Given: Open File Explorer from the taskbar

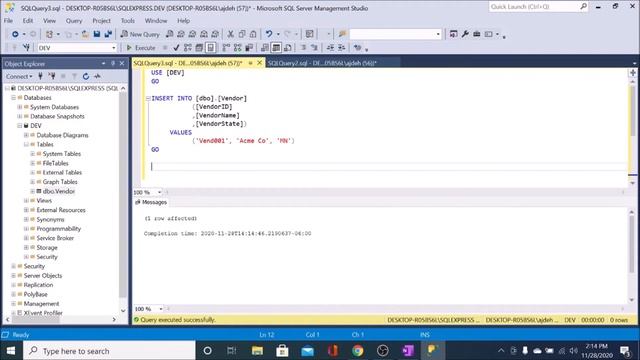Looking at the screenshot, I should point(257,351).
